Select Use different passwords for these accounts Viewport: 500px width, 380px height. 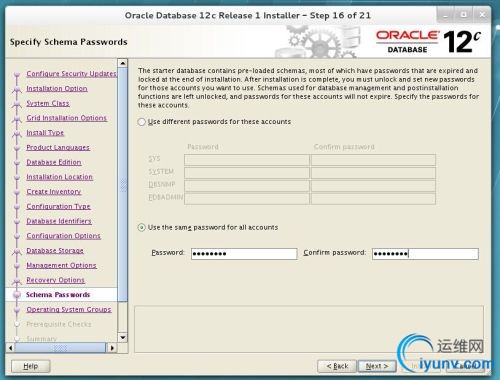[x=142, y=122]
